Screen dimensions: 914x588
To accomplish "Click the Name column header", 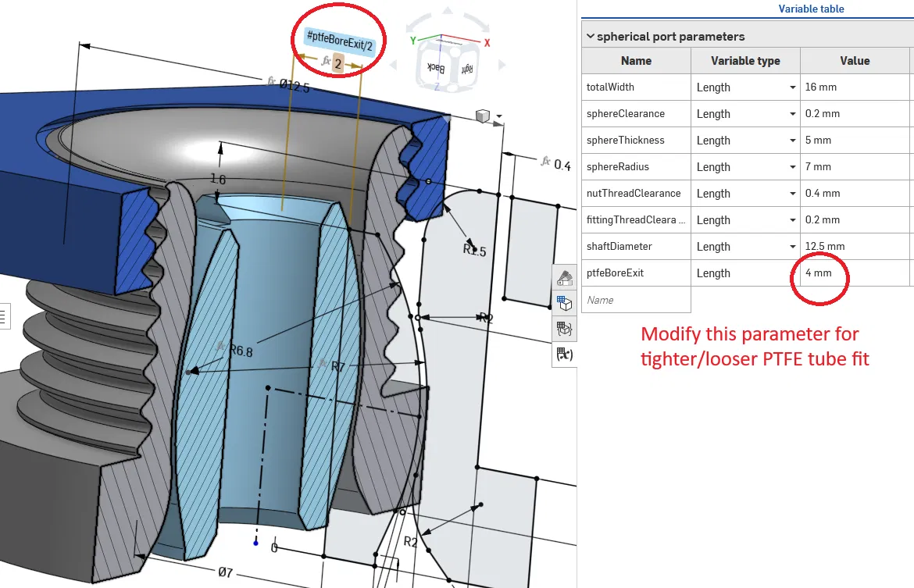I will point(636,61).
